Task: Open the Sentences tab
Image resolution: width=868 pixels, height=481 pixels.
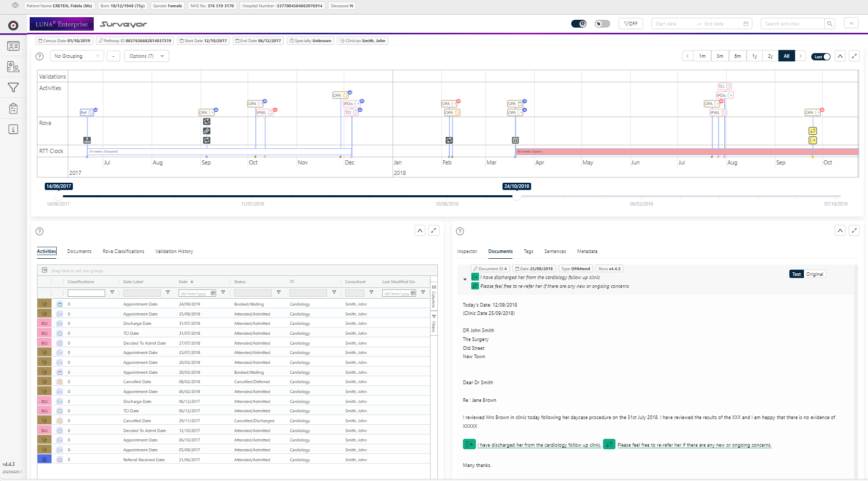Action: [555, 251]
